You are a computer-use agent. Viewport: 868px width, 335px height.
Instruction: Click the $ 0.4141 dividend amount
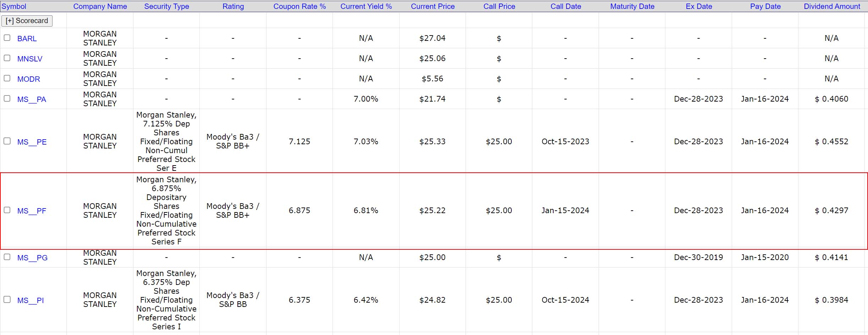[831, 257]
